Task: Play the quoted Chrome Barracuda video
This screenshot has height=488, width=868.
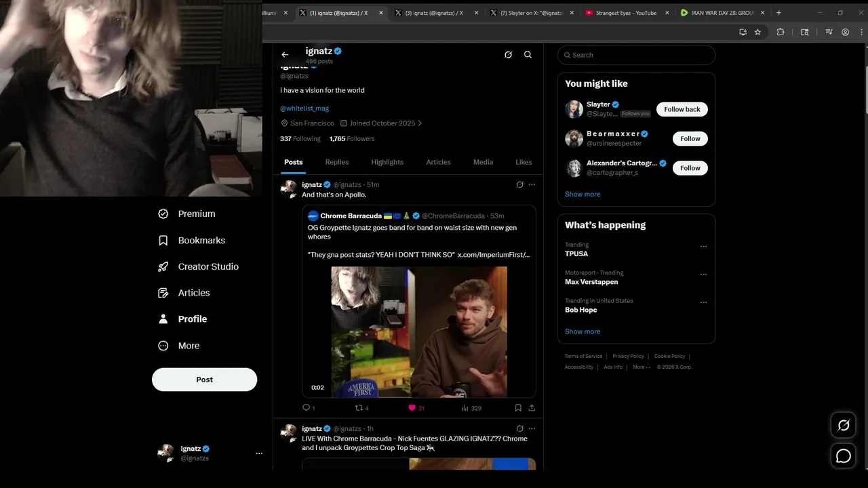Action: [x=419, y=332]
